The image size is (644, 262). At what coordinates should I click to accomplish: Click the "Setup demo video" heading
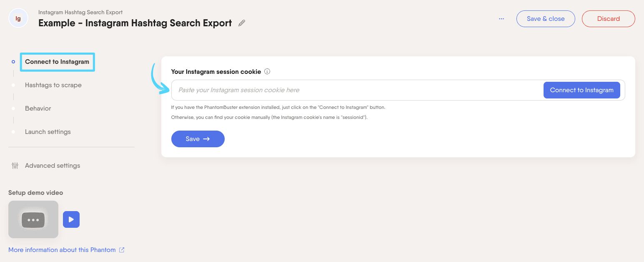36,193
